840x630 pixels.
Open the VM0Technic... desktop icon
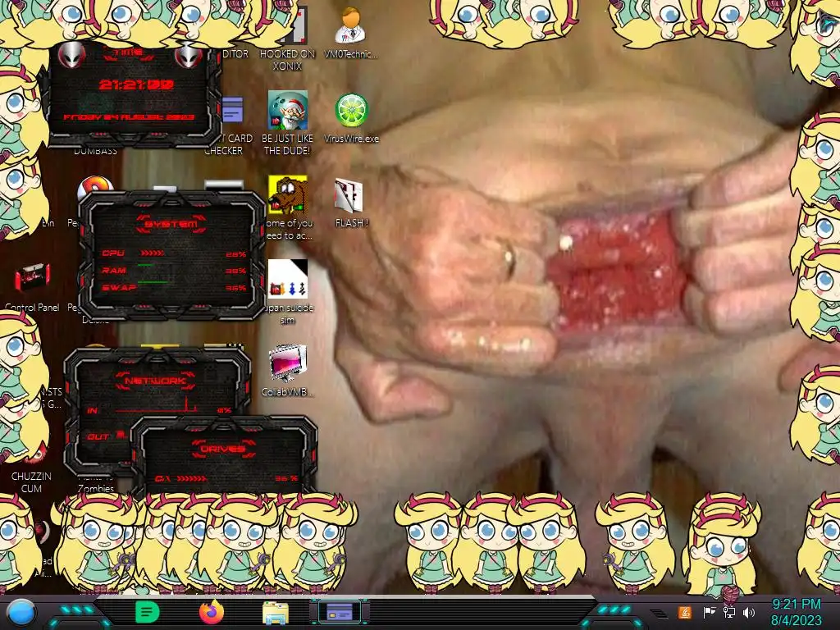(351, 32)
